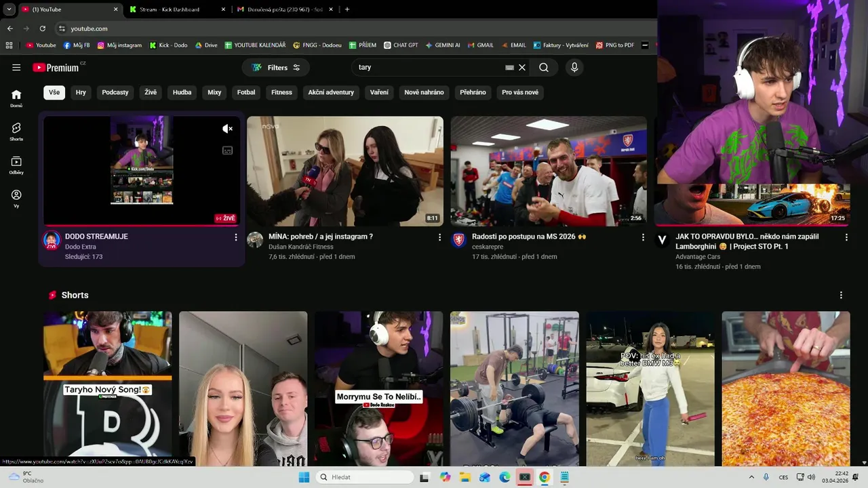Open Kick - Dodo bookmark
Image resolution: width=868 pixels, height=488 pixels.
point(168,45)
